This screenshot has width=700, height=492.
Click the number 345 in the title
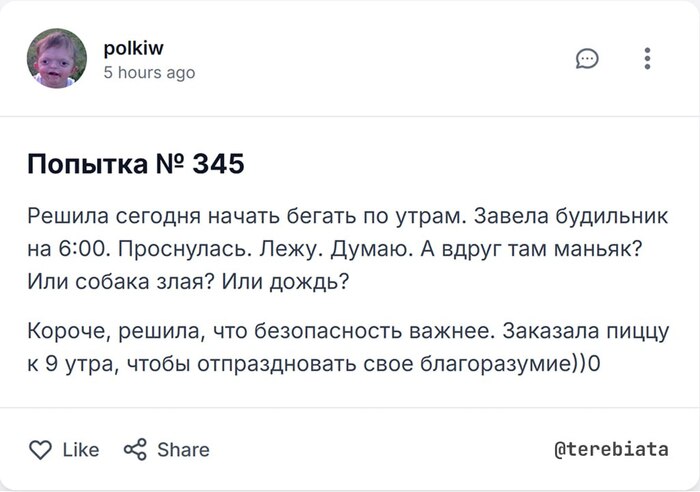tap(216, 164)
